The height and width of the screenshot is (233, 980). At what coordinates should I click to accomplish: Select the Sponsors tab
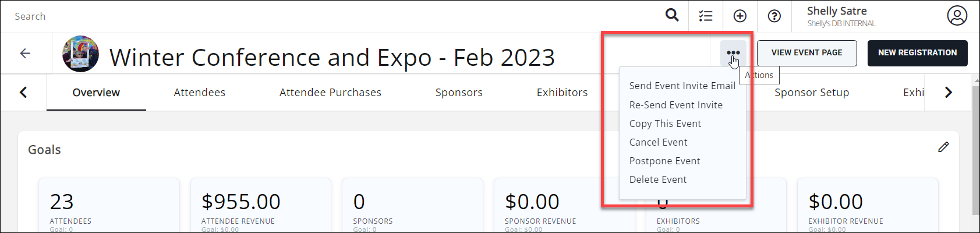click(459, 93)
